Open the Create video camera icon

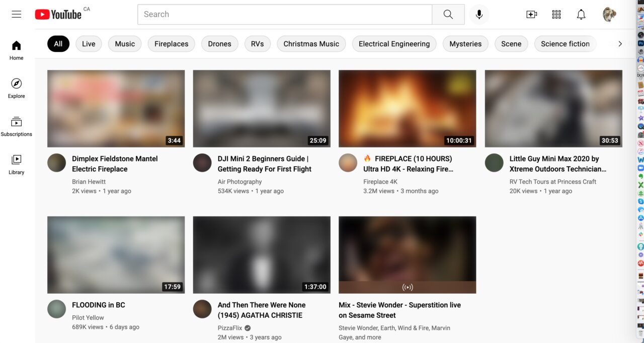[x=532, y=14]
